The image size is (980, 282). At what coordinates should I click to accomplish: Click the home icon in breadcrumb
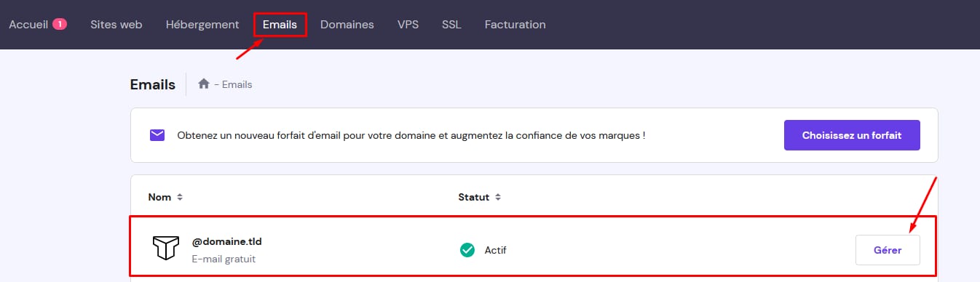pyautogui.click(x=204, y=84)
